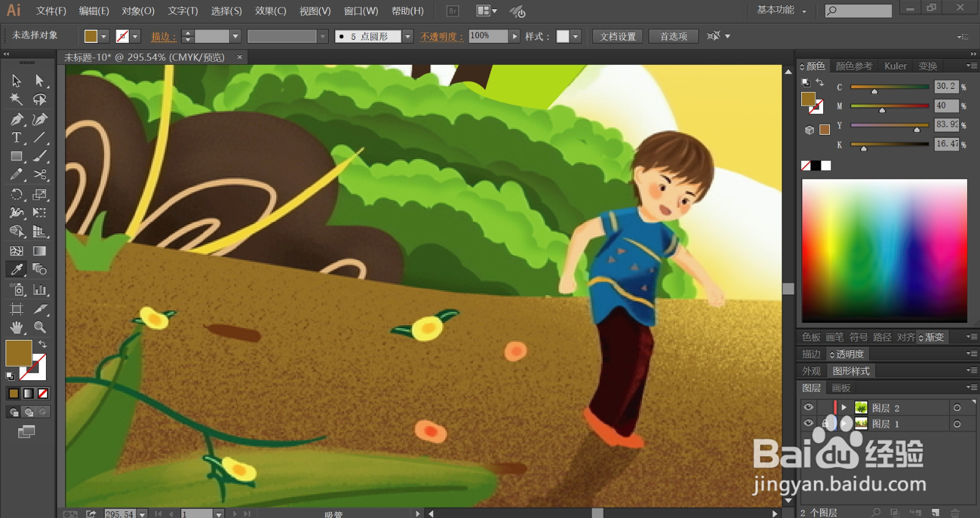Open the zoom level dropdown at bottom
The height and width of the screenshot is (518, 980).
click(x=142, y=514)
